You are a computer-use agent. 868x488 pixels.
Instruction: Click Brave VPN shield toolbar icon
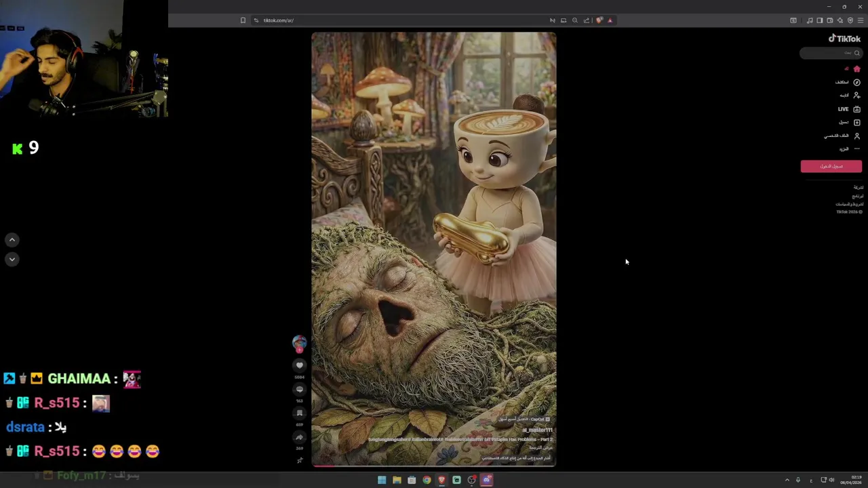(x=850, y=20)
